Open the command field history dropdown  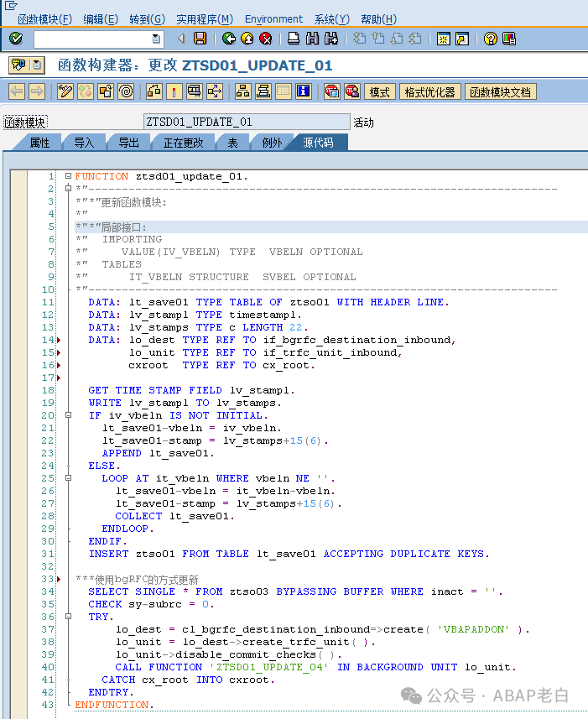coord(156,39)
